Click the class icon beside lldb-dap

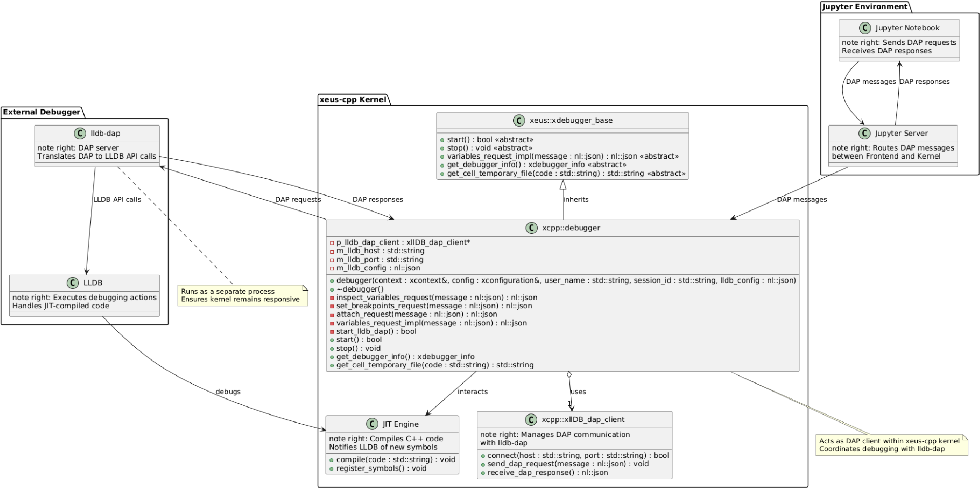[80, 133]
